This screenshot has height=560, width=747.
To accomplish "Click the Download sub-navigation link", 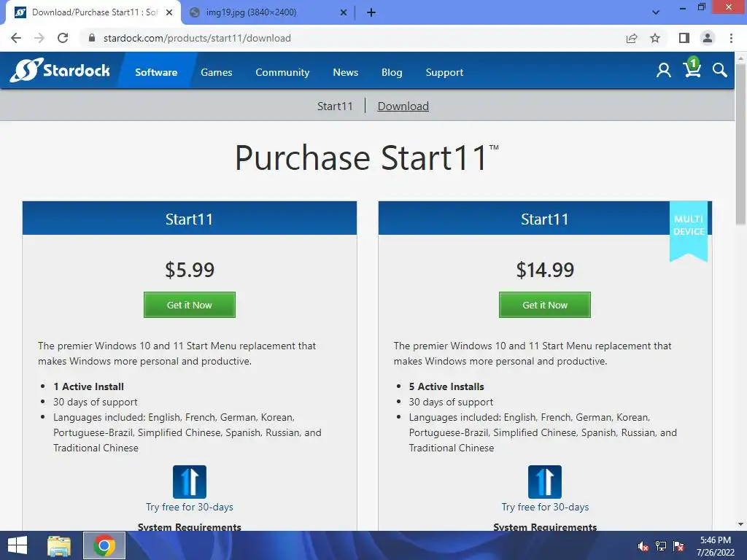I will pos(403,106).
